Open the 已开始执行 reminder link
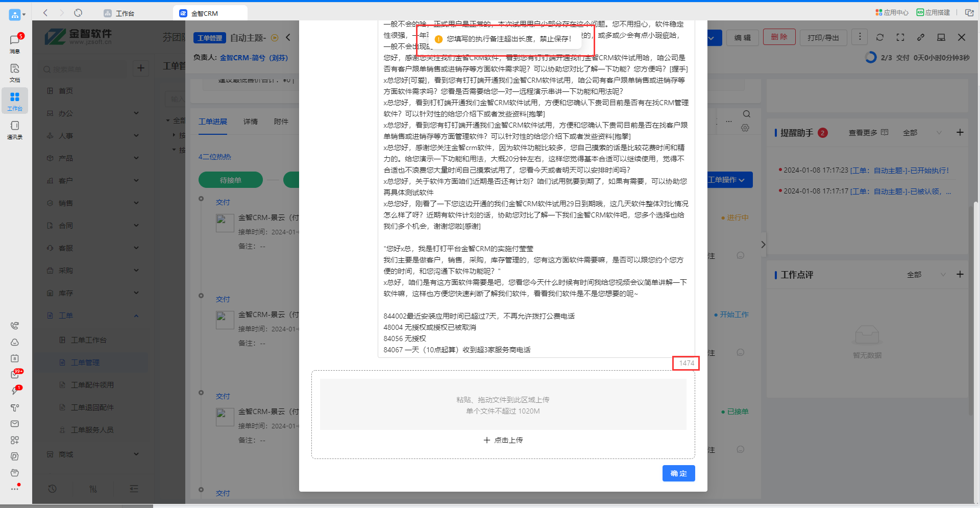 pos(899,171)
